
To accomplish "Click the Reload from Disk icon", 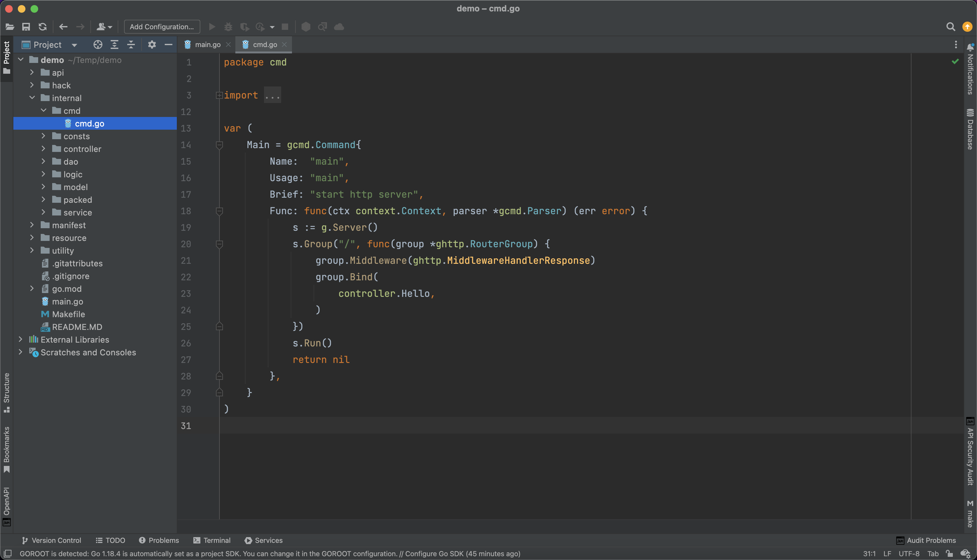I will (x=43, y=27).
